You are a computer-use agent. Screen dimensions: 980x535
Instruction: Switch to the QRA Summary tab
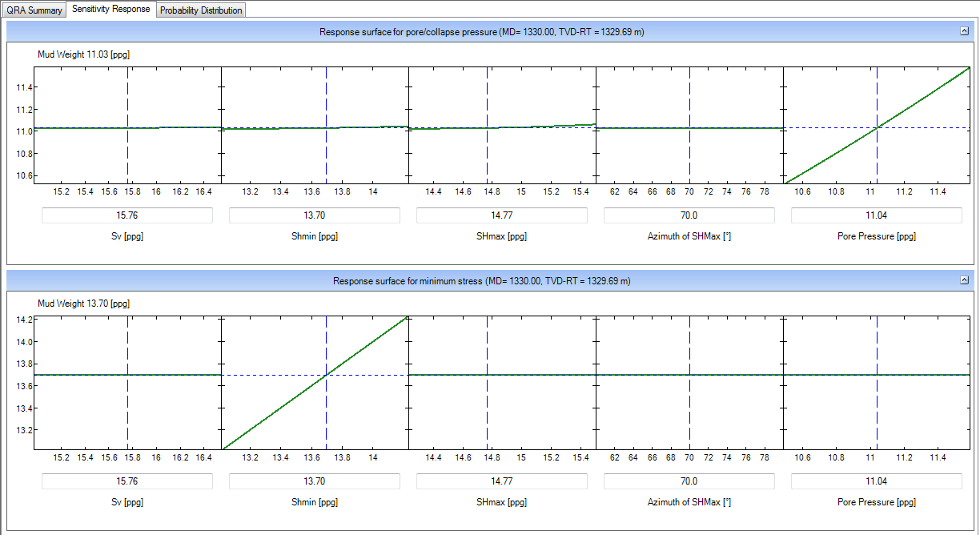pyautogui.click(x=34, y=10)
